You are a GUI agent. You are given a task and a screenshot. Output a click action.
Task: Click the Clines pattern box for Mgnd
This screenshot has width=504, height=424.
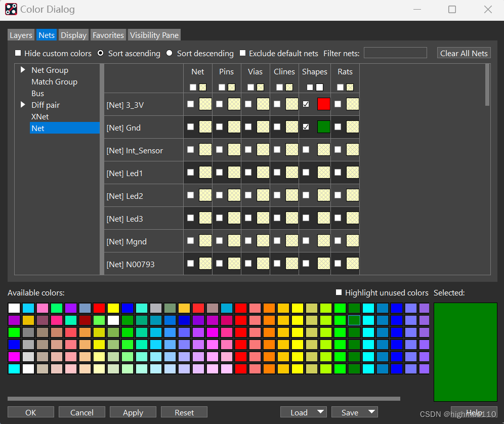point(292,241)
